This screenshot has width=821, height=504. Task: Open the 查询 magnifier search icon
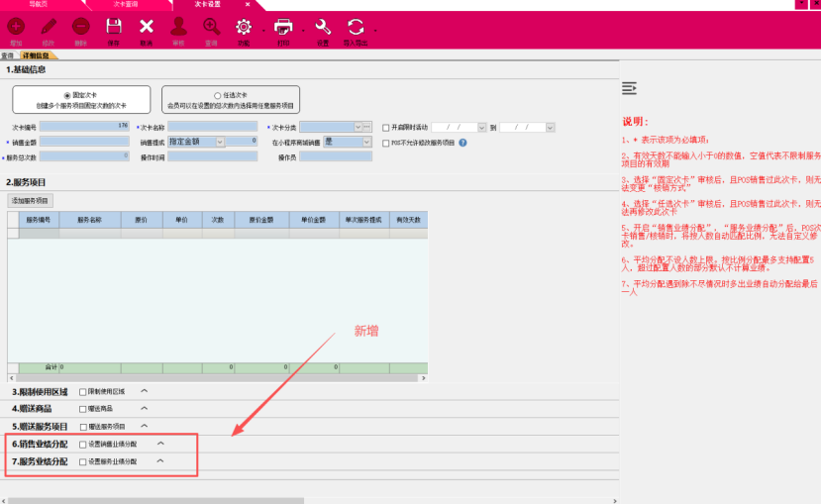[211, 26]
